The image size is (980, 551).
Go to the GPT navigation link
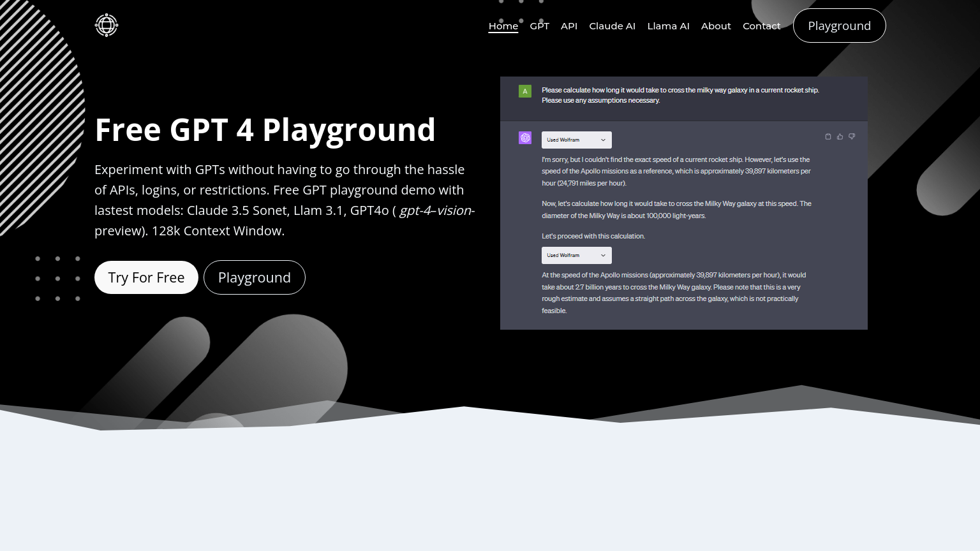pos(539,26)
